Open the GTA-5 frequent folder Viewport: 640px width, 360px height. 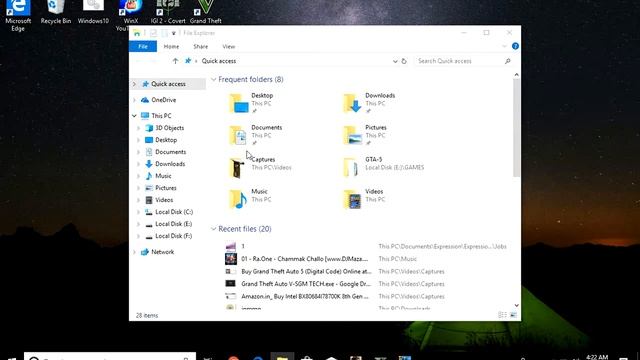pos(384,167)
